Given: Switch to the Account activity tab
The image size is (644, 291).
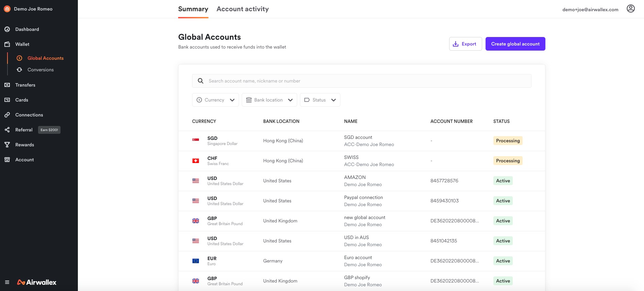Looking at the screenshot, I should [243, 9].
